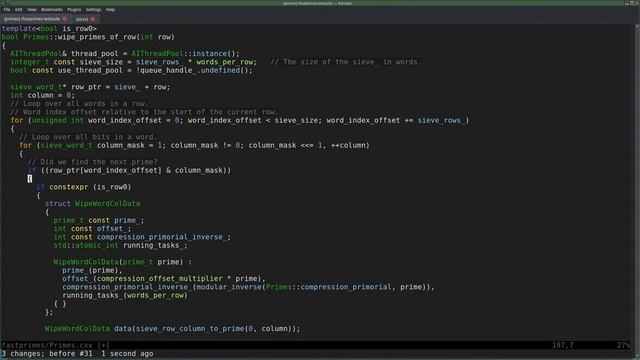Click 'compression_primorial_inverse_;' member declaration
This screenshot has width=640, height=360.
(x=164, y=237)
